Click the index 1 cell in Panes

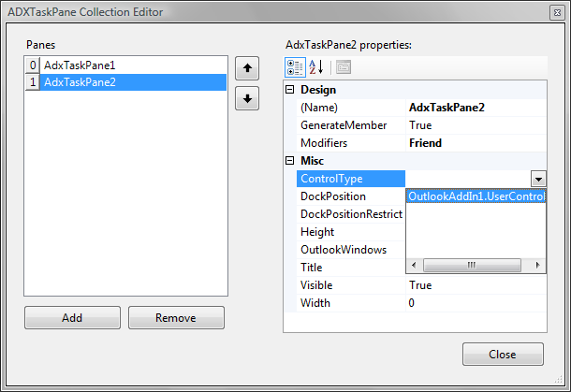coord(33,82)
